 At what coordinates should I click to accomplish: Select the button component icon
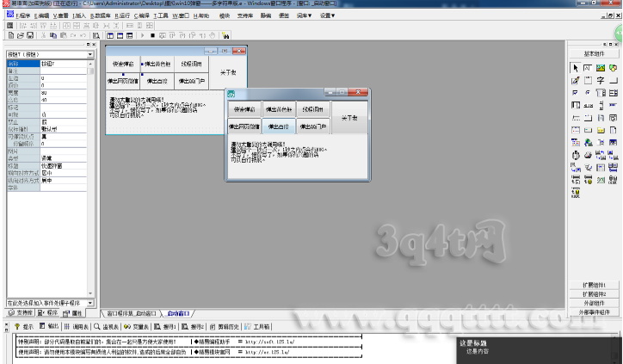click(x=613, y=81)
